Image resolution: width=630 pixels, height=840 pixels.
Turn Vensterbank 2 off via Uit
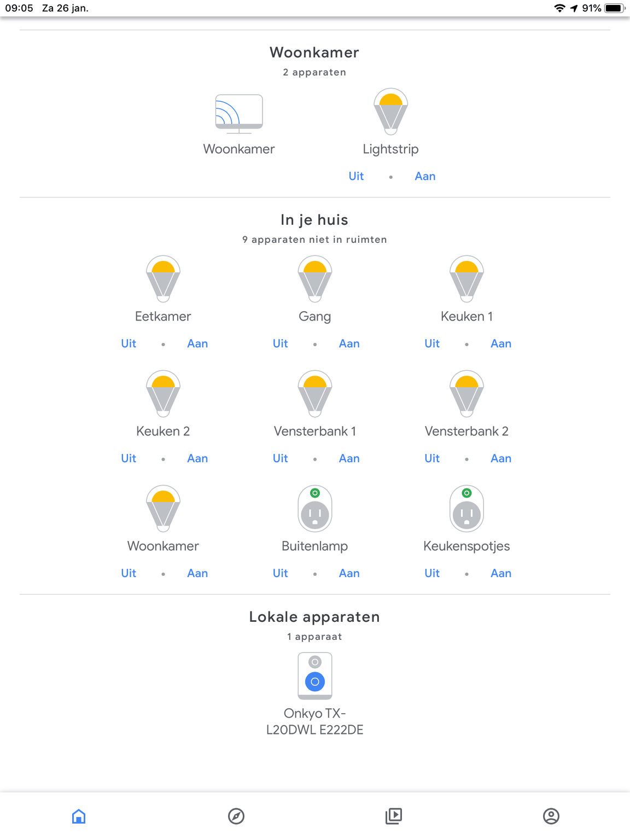point(432,458)
